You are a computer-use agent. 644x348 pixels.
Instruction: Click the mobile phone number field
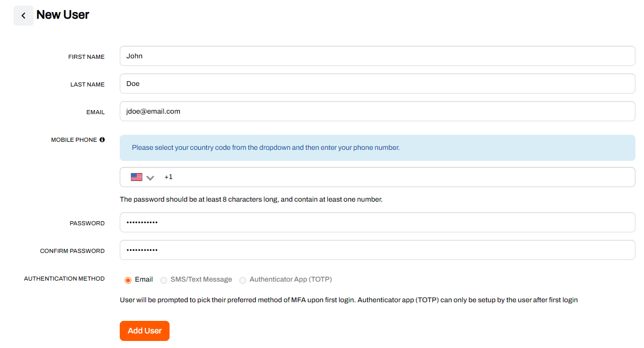point(377,177)
